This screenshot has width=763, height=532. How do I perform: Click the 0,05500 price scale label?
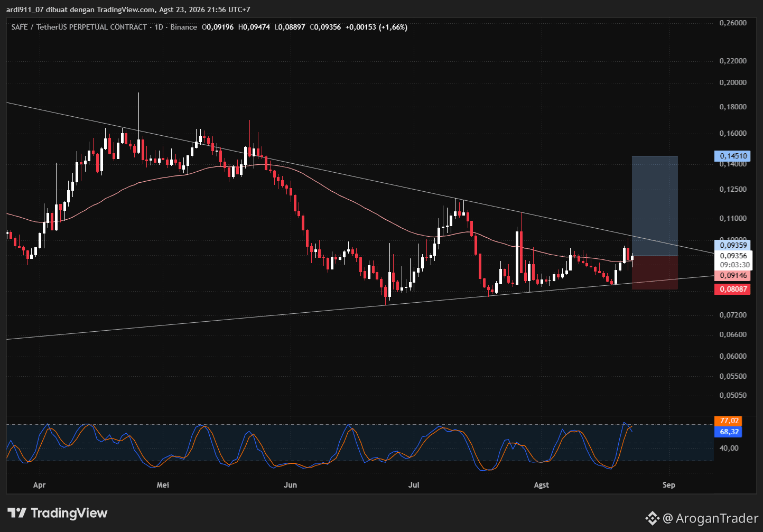tap(733, 376)
